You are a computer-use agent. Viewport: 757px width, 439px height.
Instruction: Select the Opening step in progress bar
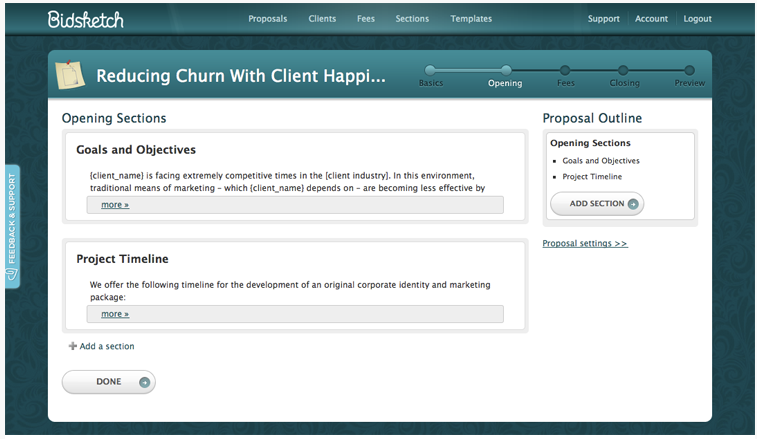tap(505, 71)
